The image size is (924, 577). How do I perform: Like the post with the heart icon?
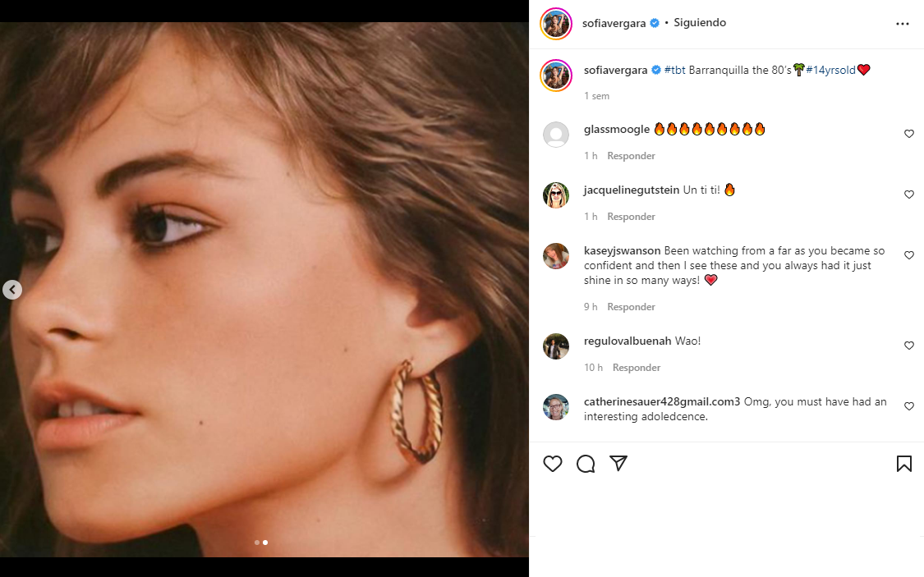tap(553, 464)
